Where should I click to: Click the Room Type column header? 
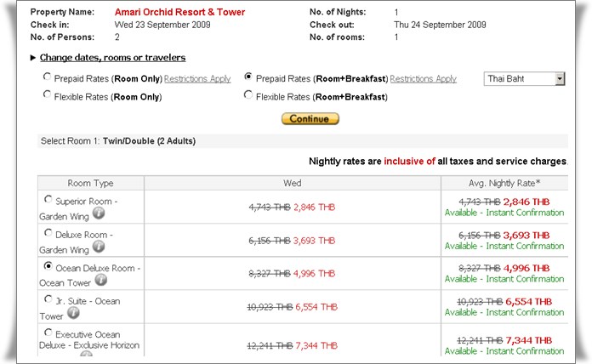coord(91,183)
